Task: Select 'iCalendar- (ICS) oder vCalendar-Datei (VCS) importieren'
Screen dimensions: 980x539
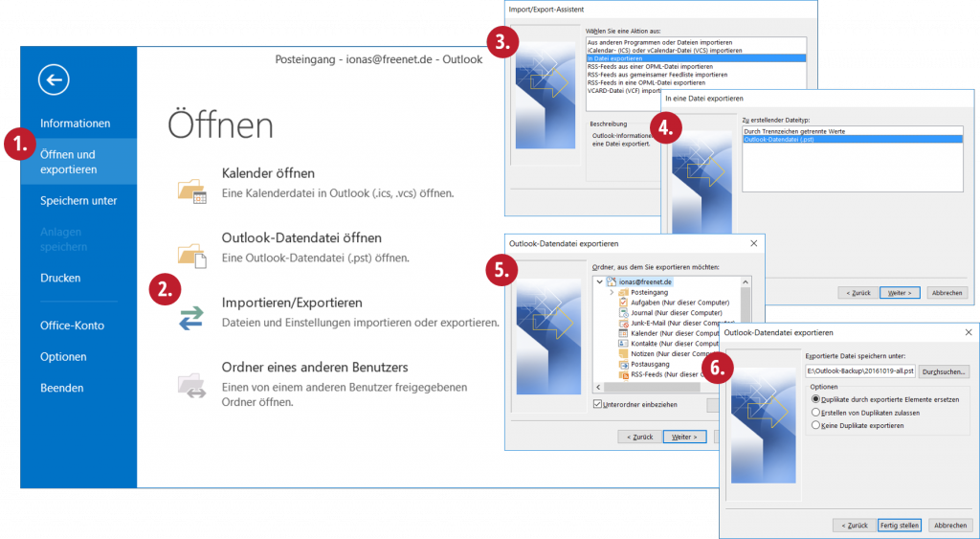Action: coord(664,50)
